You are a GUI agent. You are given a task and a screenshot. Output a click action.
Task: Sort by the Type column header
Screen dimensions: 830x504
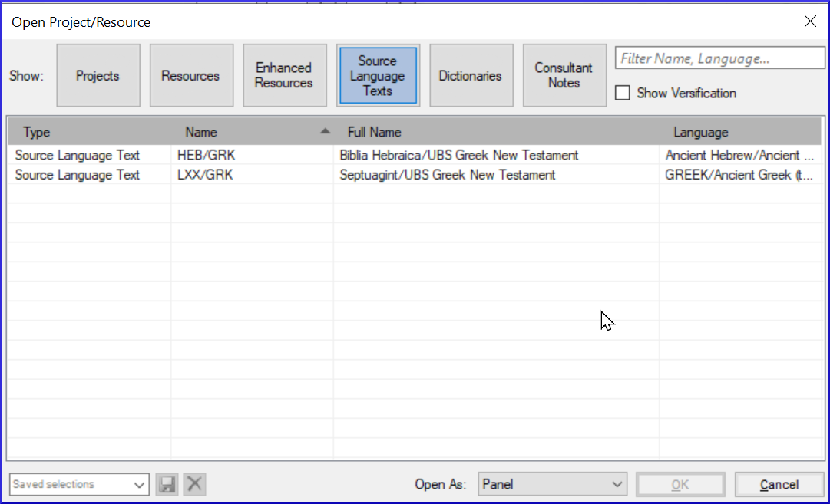pyautogui.click(x=89, y=132)
